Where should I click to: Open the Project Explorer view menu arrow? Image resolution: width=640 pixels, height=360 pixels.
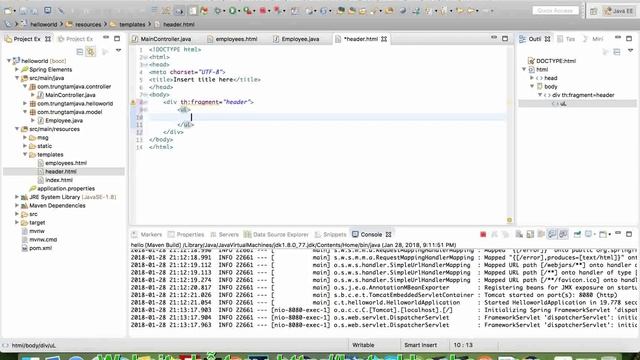coord(118,51)
